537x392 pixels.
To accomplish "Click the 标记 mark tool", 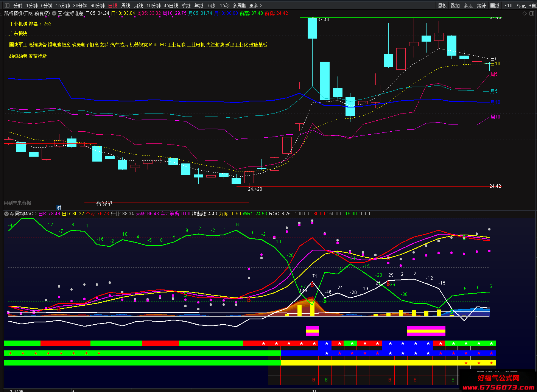I will [x=521, y=6].
